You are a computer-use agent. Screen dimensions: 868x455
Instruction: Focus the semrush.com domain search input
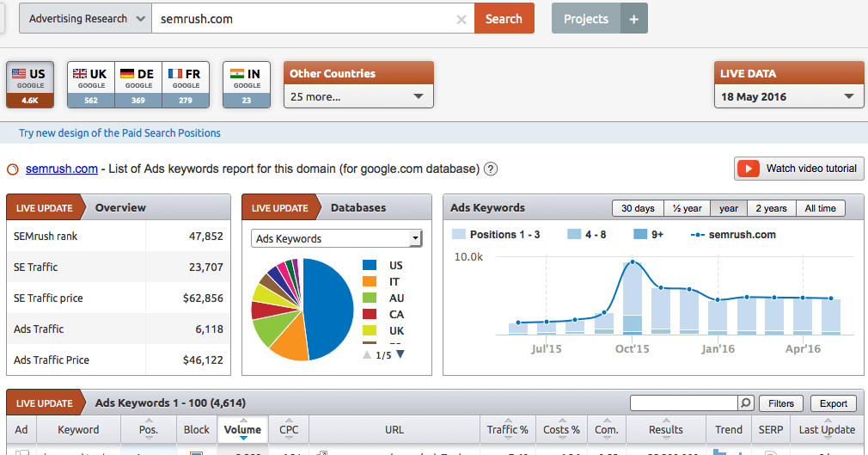313,19
